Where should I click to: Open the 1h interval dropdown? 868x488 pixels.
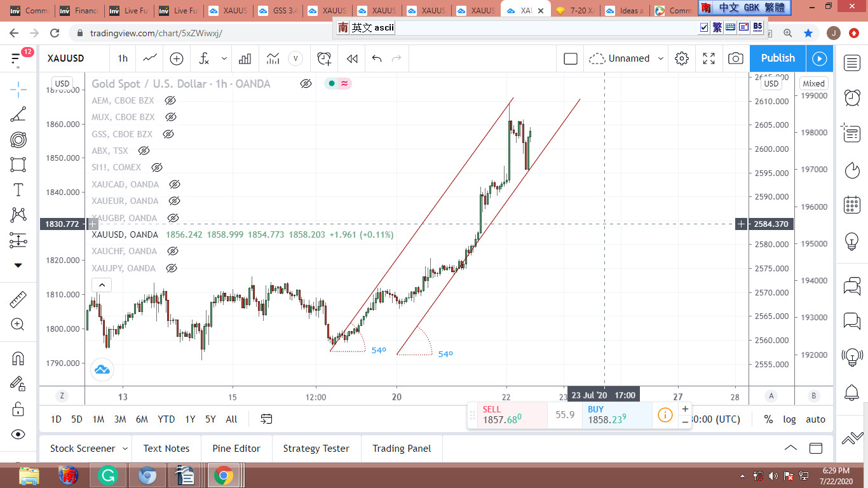123,58
